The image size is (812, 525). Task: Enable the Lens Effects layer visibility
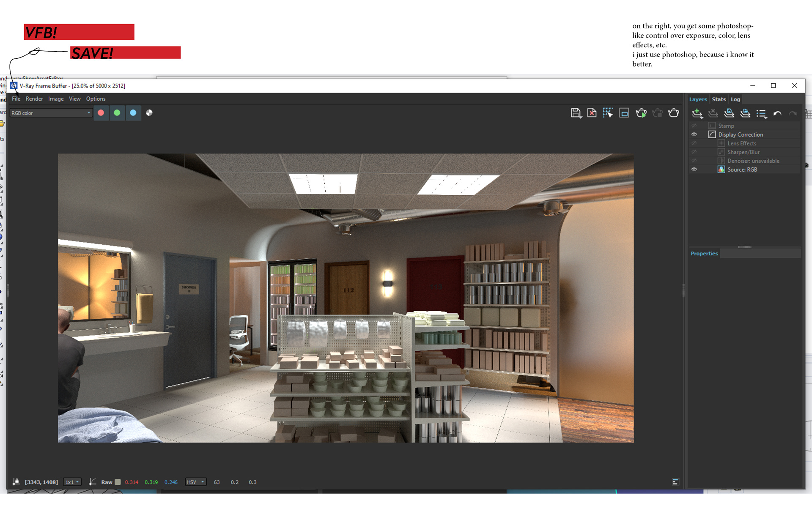click(694, 143)
